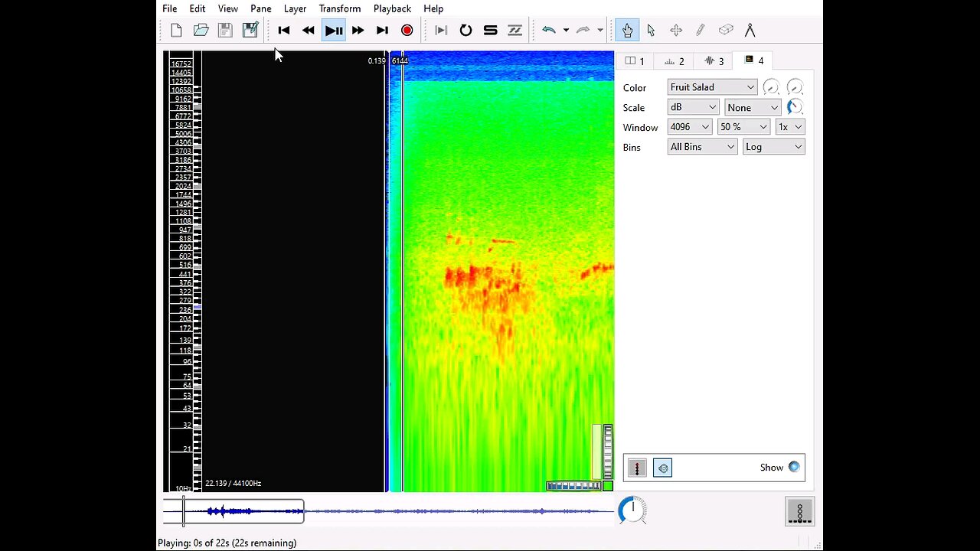Toggle Loop playback mode
The image size is (980, 551).
pos(465,31)
